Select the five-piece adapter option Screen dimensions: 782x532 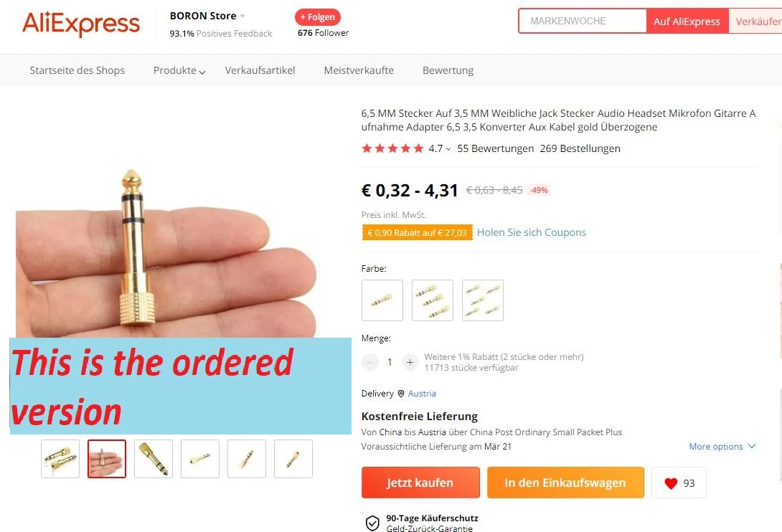[x=483, y=300]
